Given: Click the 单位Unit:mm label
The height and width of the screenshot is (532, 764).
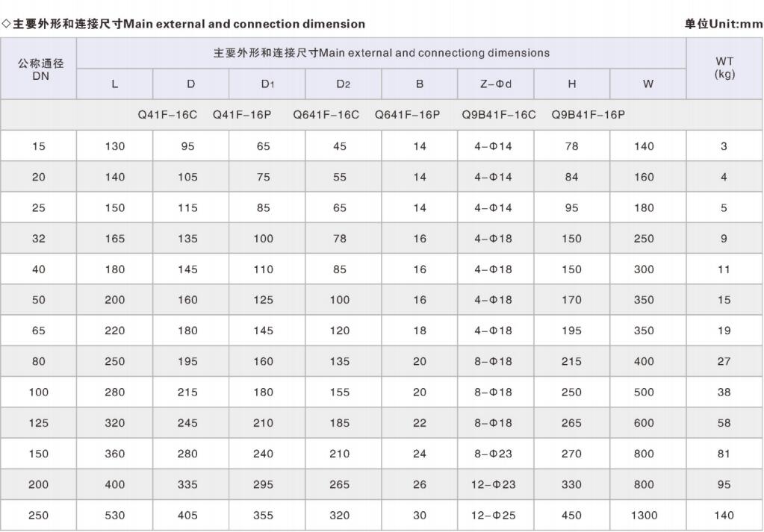Looking at the screenshot, I should click(x=724, y=24).
